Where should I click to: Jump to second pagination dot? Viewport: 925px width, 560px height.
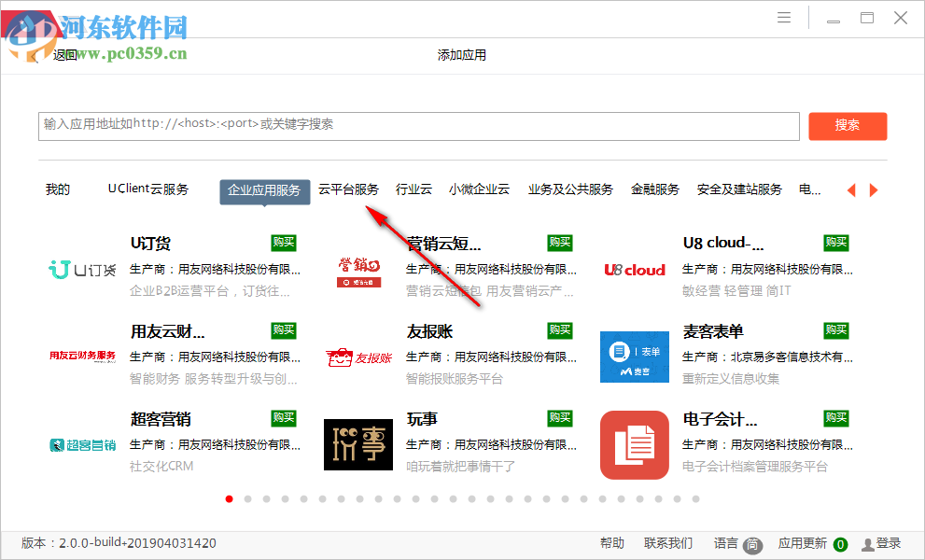247,499
